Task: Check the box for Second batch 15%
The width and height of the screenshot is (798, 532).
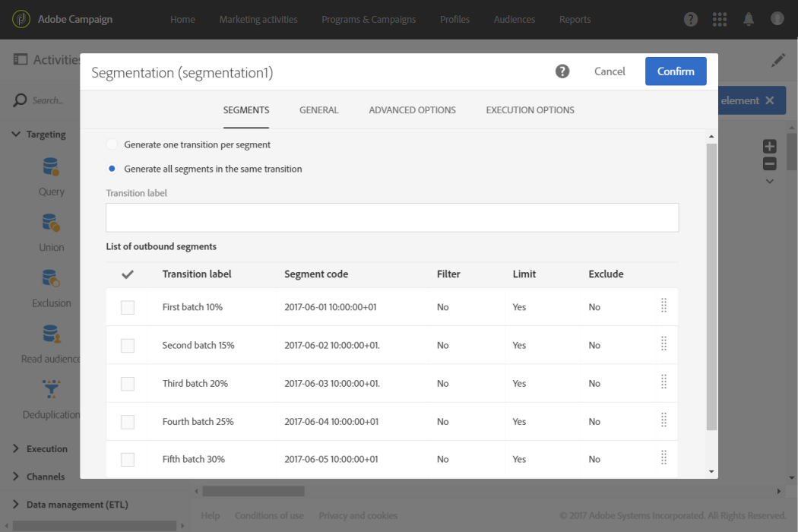Action: 128,346
